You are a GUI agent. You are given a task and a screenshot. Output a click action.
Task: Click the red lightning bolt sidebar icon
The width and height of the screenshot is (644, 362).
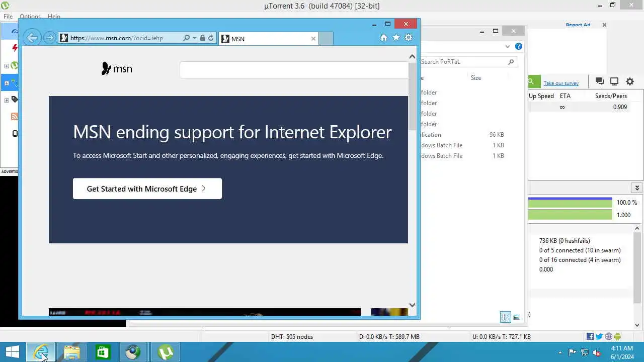[x=15, y=48]
